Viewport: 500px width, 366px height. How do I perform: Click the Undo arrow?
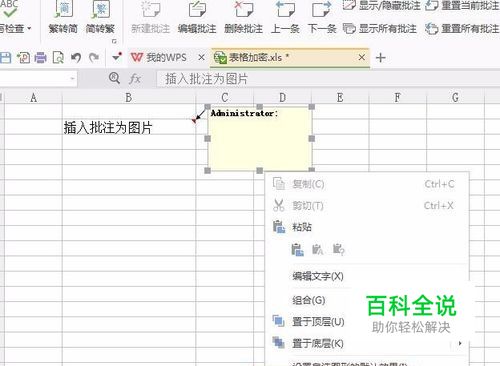click(76, 58)
